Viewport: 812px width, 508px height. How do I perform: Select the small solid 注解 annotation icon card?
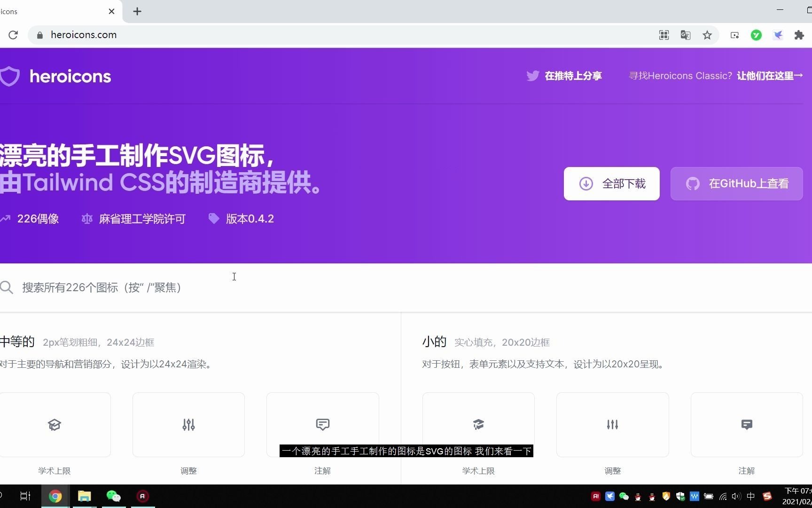(747, 425)
